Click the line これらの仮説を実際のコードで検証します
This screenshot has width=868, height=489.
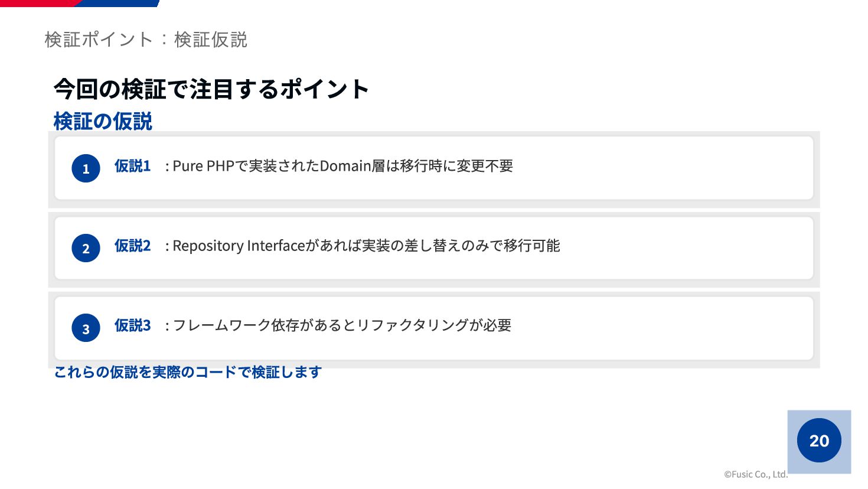[x=188, y=372]
